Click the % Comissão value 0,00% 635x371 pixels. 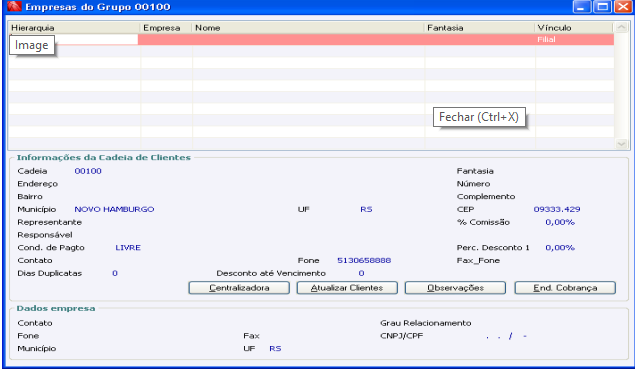(560, 222)
